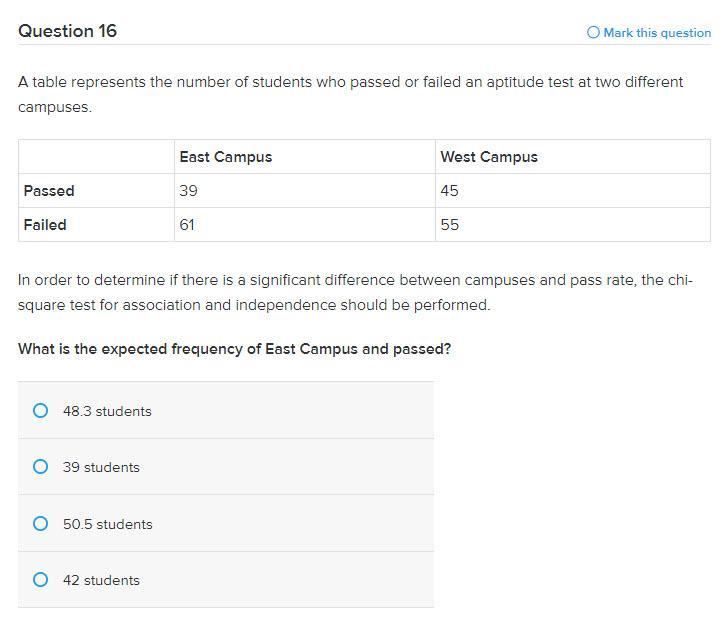Click the table cell showing 45
Image resolution: width=725 pixels, height=636 pixels.
tap(450, 191)
